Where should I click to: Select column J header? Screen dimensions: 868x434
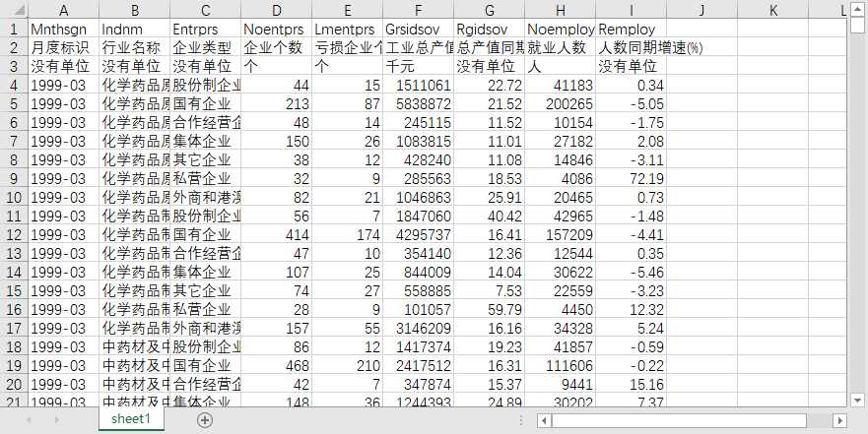tap(701, 10)
